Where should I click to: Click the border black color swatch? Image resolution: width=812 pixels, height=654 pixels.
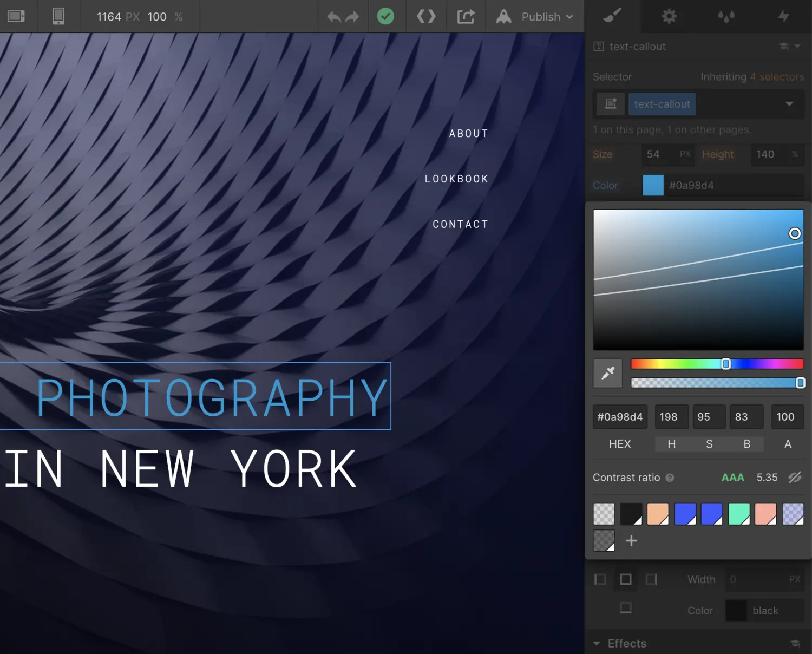(x=736, y=611)
